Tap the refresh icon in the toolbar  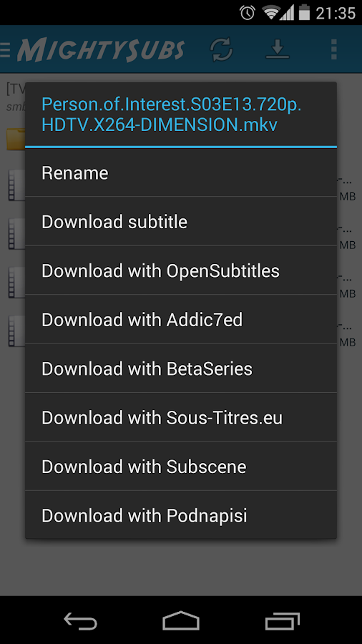click(222, 49)
